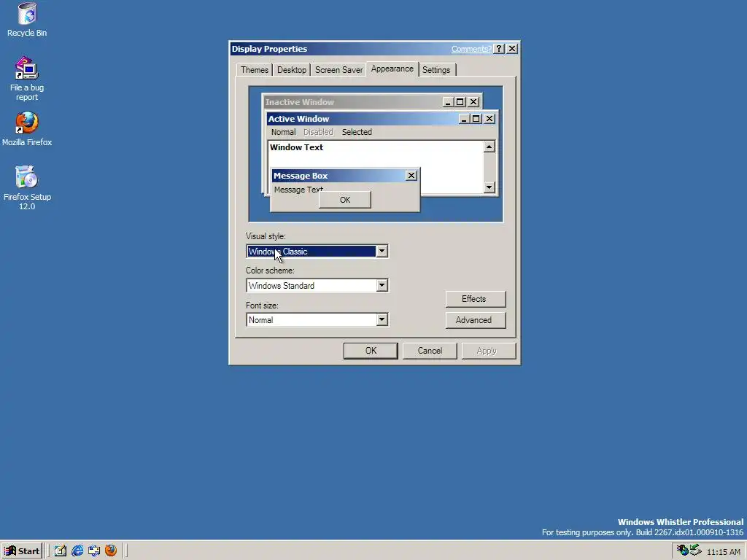Screen dimensions: 747x560
Task: Click the preview scrollbar up arrow
Action: pos(489,147)
